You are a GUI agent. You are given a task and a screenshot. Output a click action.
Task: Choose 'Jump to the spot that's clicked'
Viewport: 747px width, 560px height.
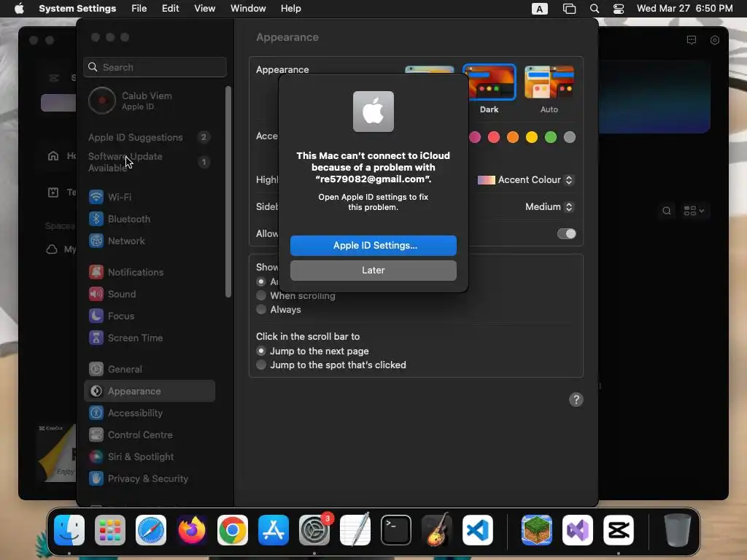331,365
